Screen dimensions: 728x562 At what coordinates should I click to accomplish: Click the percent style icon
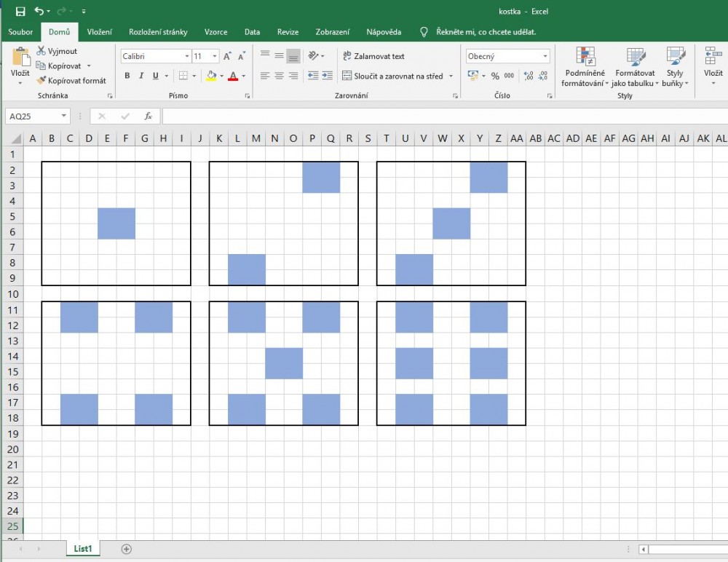tap(495, 76)
